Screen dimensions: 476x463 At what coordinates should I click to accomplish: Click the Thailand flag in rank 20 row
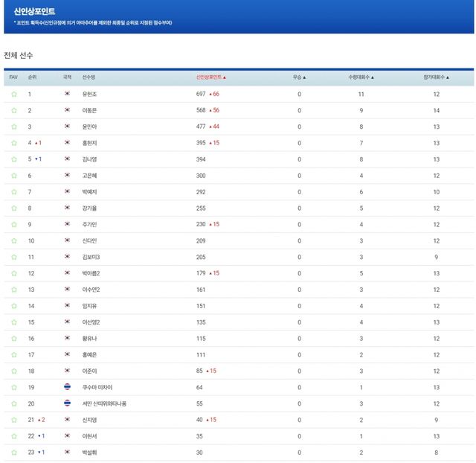[x=67, y=403]
